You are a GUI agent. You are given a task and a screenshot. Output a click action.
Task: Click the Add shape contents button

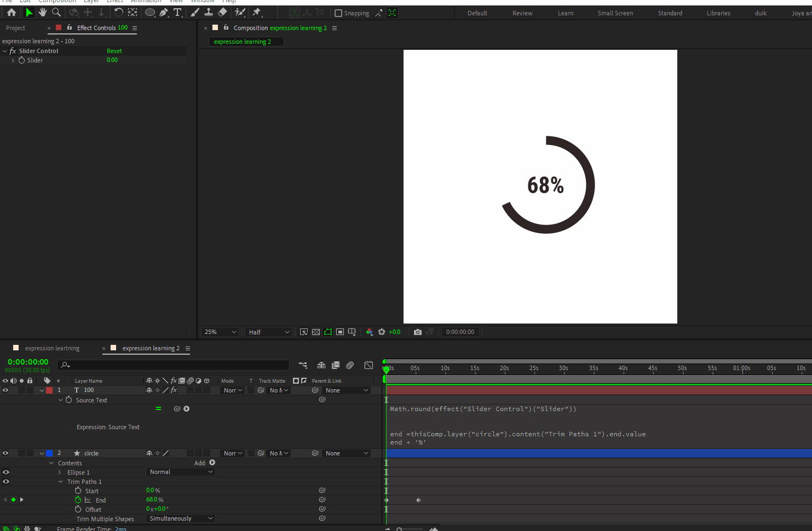coord(212,463)
